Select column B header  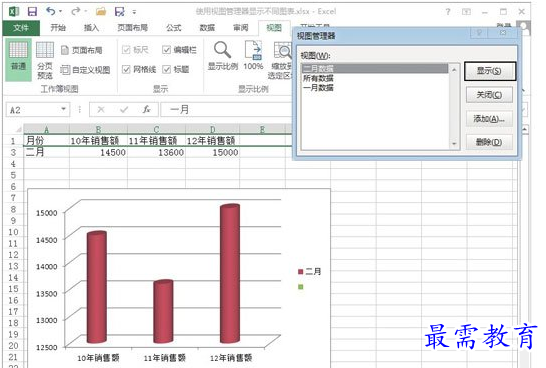(x=98, y=129)
